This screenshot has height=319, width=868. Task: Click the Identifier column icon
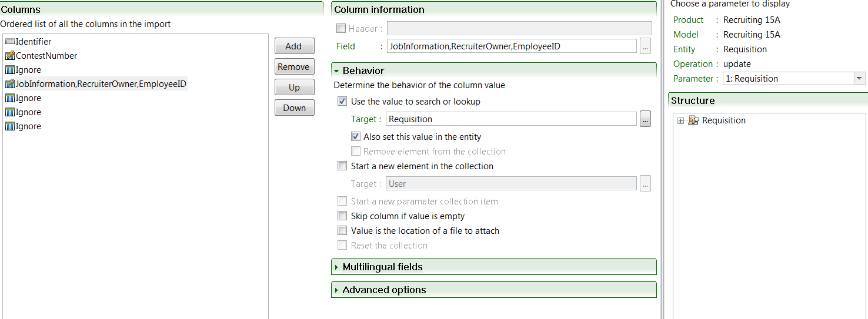coord(9,42)
